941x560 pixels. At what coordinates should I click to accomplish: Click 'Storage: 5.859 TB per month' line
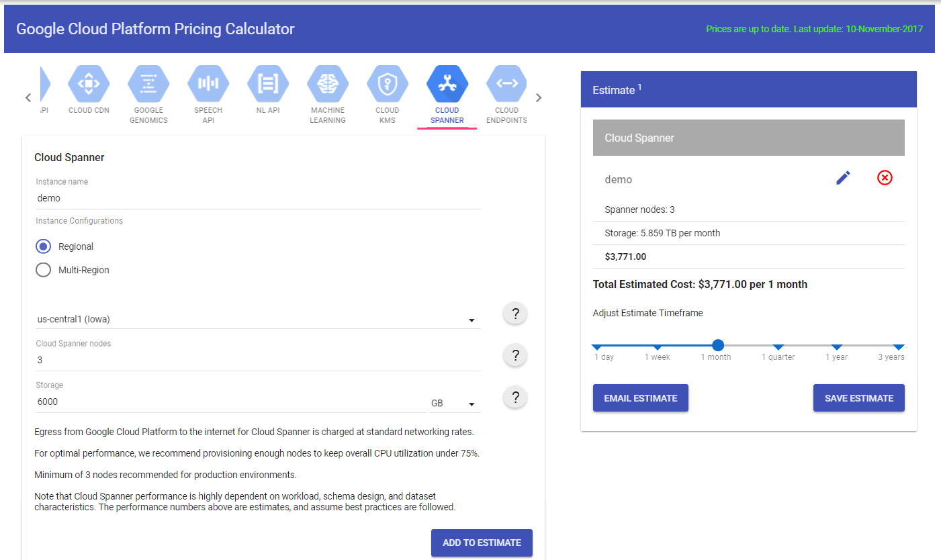tap(662, 233)
